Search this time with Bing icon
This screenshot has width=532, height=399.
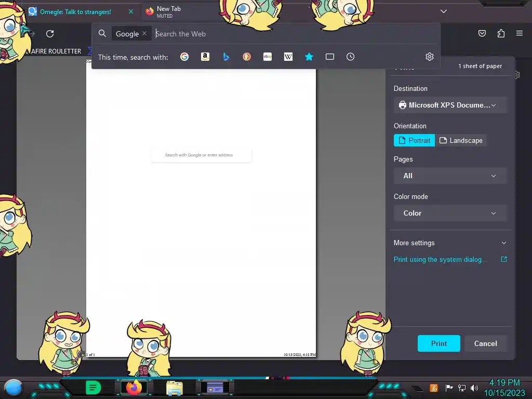tap(226, 57)
